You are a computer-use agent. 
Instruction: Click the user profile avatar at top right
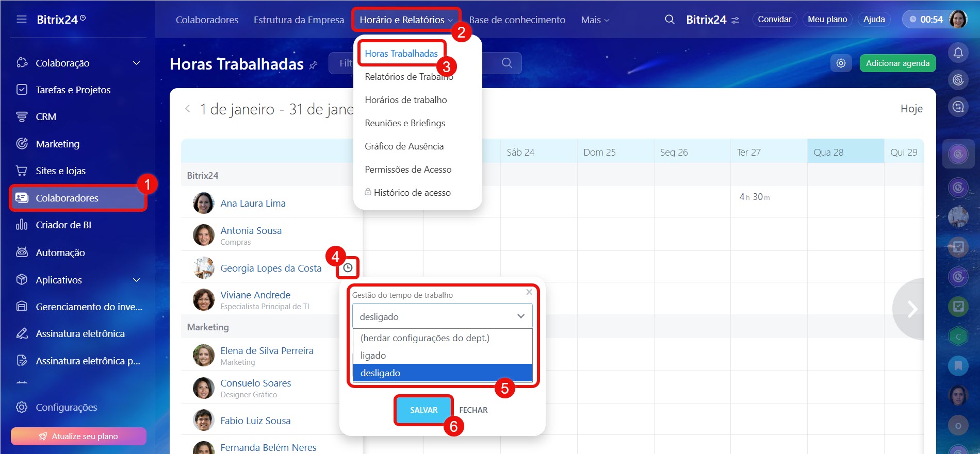pyautogui.click(x=958, y=20)
